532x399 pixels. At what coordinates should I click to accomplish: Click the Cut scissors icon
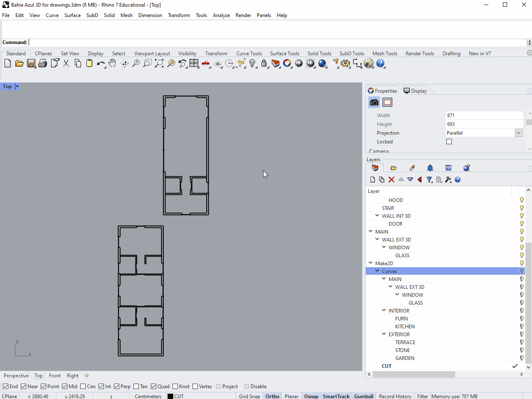pos(66,63)
